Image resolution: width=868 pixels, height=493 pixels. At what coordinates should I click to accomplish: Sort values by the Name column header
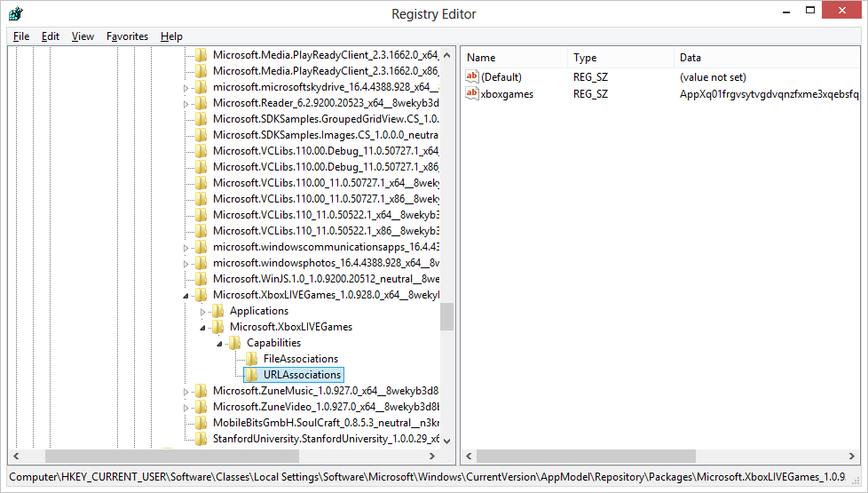tap(514, 58)
